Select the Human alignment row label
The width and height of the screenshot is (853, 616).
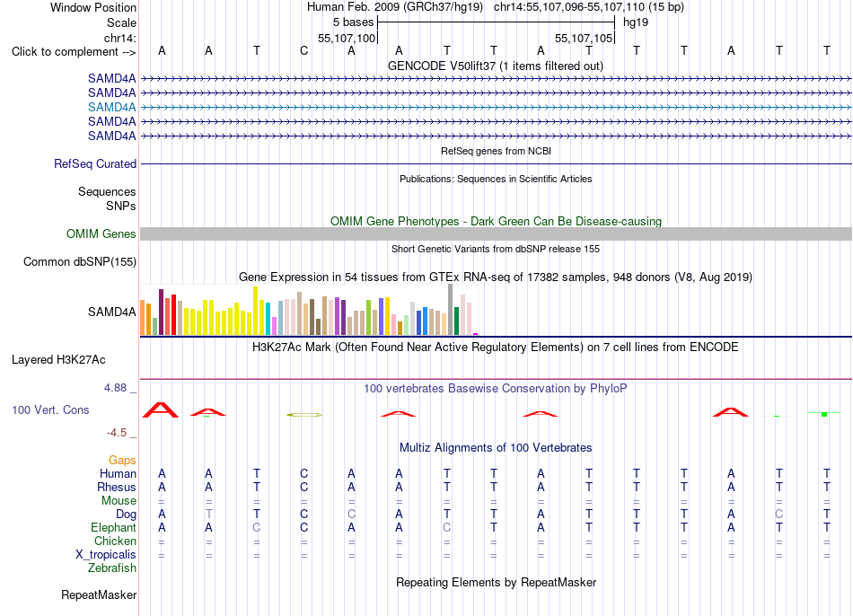(118, 473)
